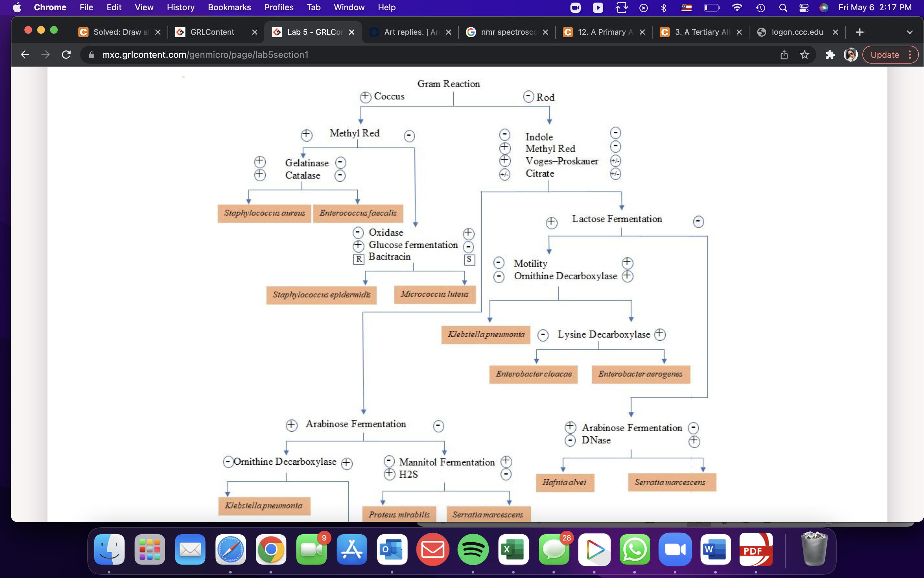The image size is (924, 578).
Task: Open Messages with 28 unread
Action: (x=554, y=549)
